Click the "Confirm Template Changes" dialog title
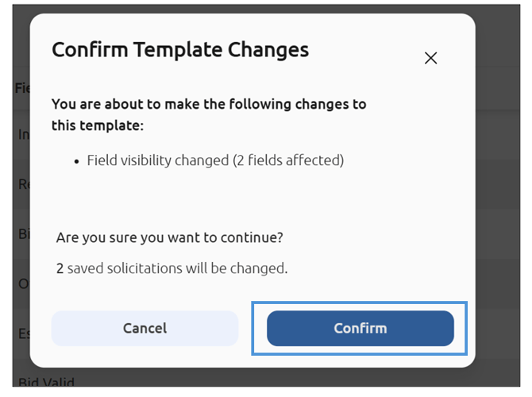 point(180,50)
